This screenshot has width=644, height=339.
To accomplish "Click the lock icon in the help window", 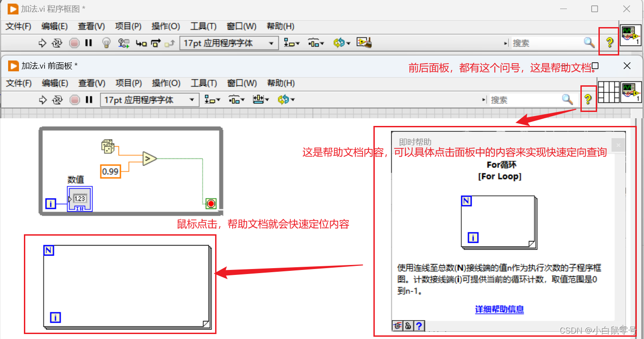I will pyautogui.click(x=408, y=325).
